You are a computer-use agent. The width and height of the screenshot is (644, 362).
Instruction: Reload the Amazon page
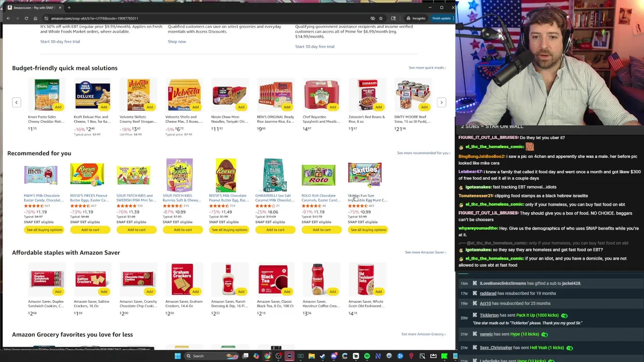click(26, 18)
